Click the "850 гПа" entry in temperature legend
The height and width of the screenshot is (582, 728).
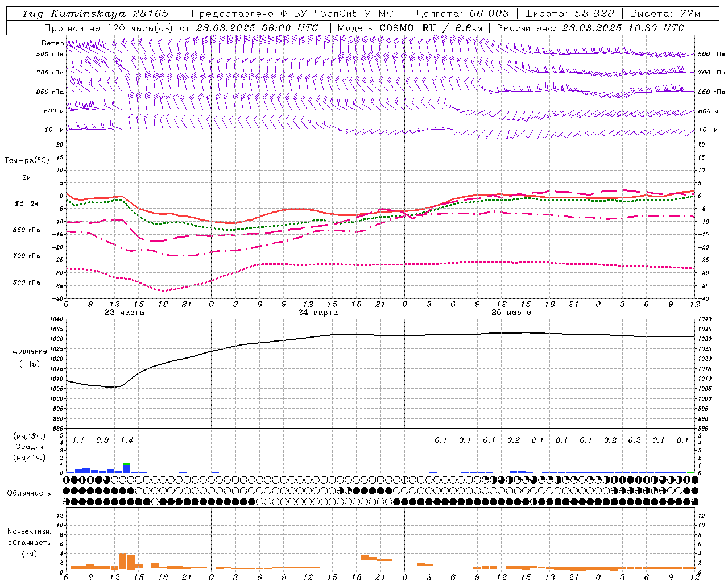[26, 230]
